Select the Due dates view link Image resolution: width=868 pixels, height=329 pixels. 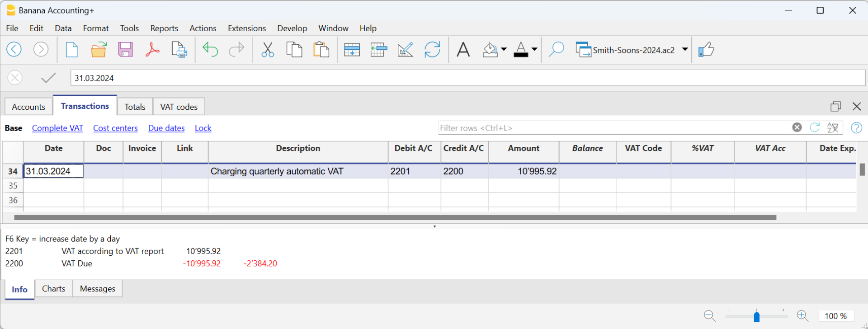click(166, 128)
